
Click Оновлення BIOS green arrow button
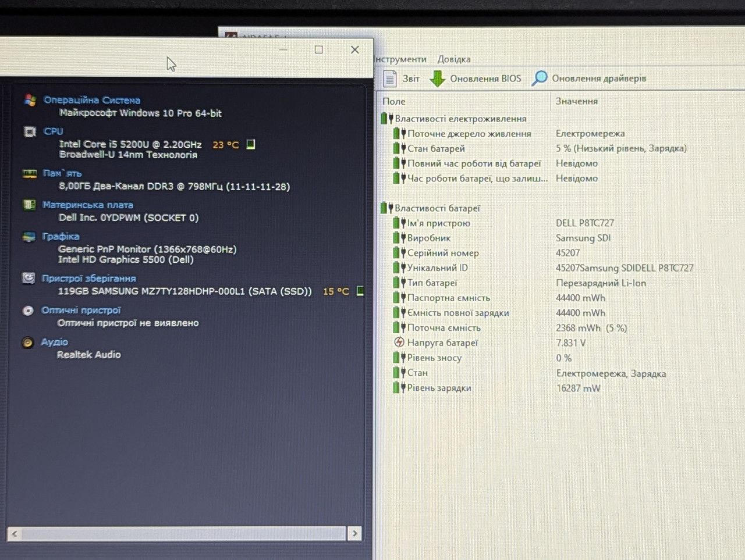pyautogui.click(x=475, y=79)
